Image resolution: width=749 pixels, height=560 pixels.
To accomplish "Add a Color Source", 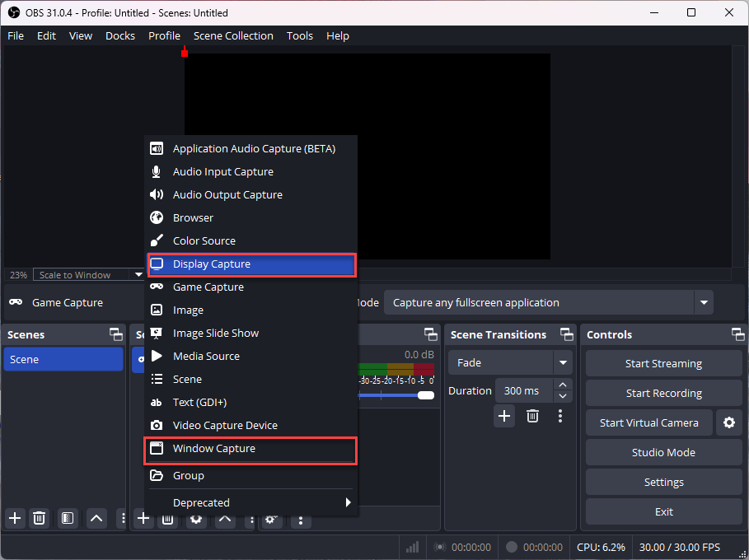I will pyautogui.click(x=250, y=240).
